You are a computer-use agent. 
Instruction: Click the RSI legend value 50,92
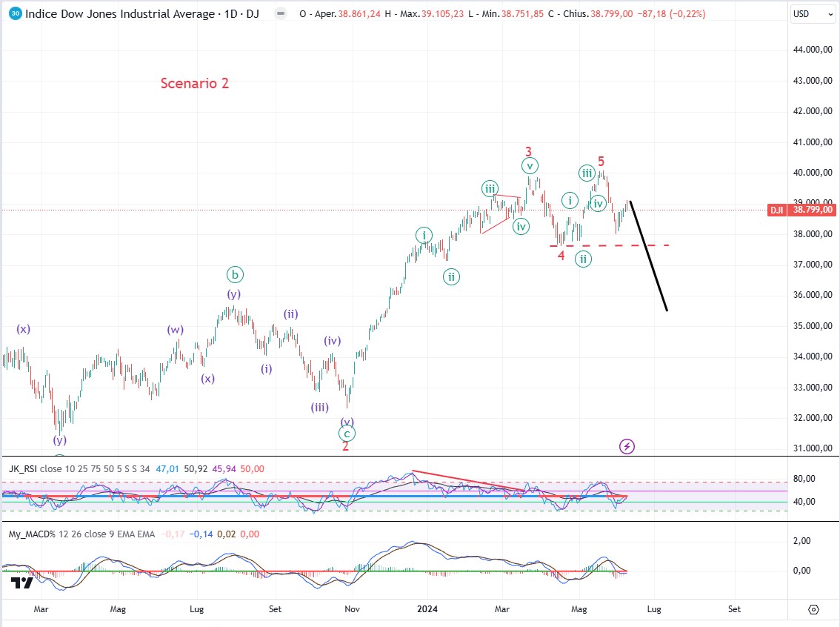(x=196, y=469)
